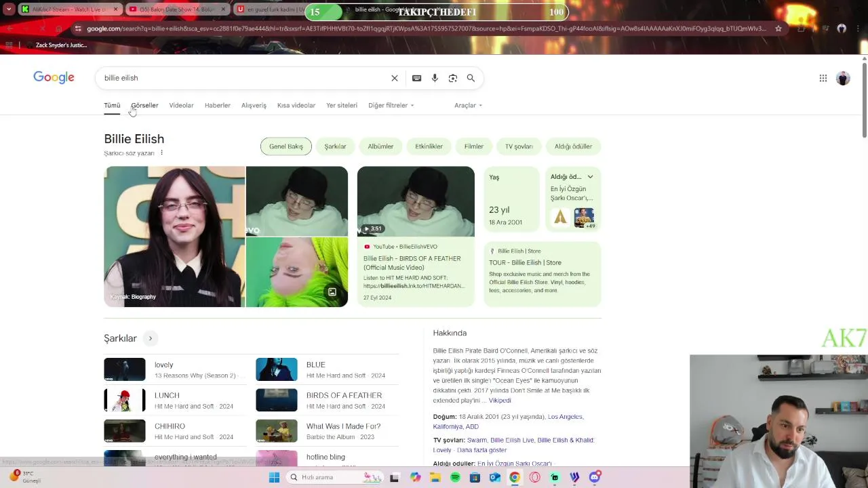Open Outlook from the taskbar
The height and width of the screenshot is (488, 868).
click(x=494, y=477)
